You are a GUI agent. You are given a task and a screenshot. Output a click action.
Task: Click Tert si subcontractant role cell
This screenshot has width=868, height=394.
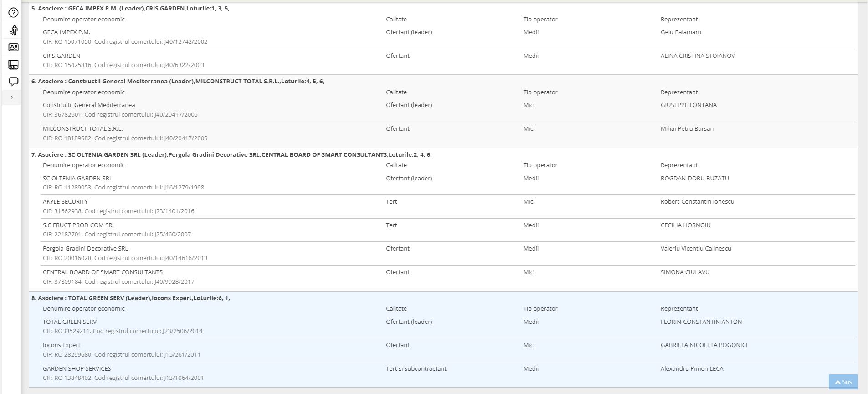tap(416, 368)
